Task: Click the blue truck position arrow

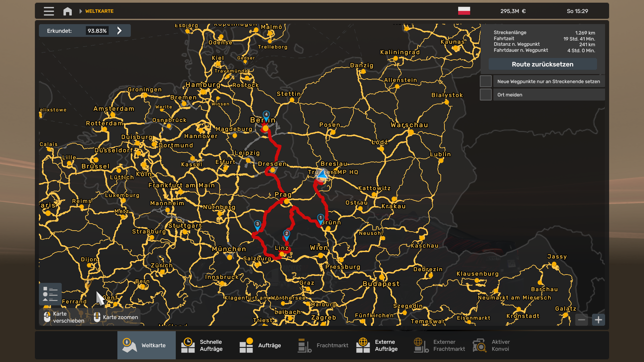Action: pyautogui.click(x=322, y=174)
